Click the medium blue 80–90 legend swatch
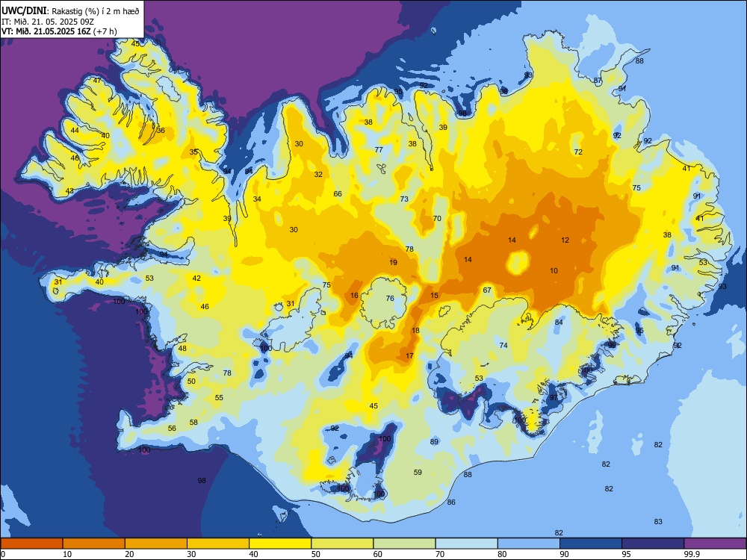The image size is (747, 560). pyautogui.click(x=529, y=544)
